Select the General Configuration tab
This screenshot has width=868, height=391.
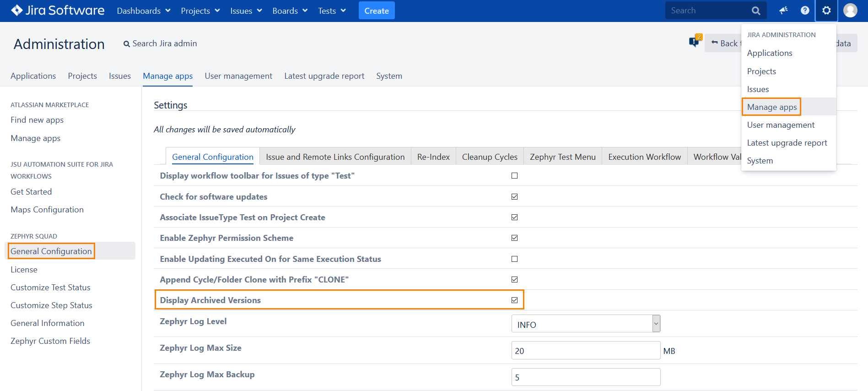213,157
